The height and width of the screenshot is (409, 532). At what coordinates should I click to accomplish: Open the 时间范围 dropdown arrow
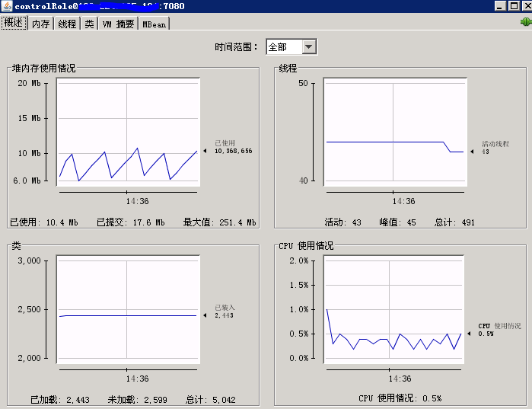(x=309, y=46)
